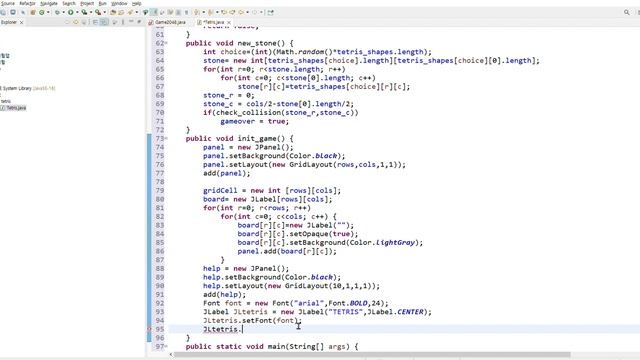Click 'panel = new JPanel();' on line 74

(248, 147)
